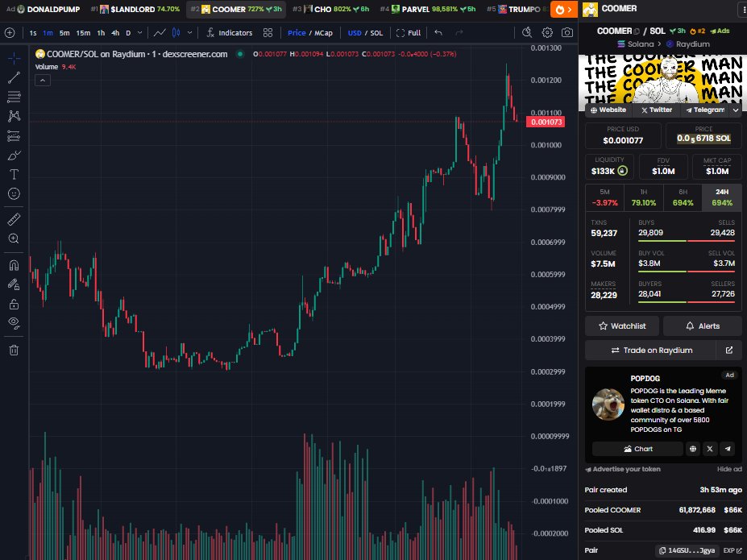The height and width of the screenshot is (560, 747).
Task: Open the emoji icons tool
Action: tap(14, 193)
